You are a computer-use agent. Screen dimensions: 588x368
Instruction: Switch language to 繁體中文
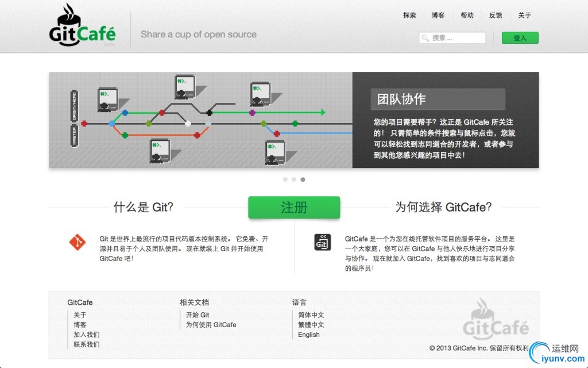[311, 325]
